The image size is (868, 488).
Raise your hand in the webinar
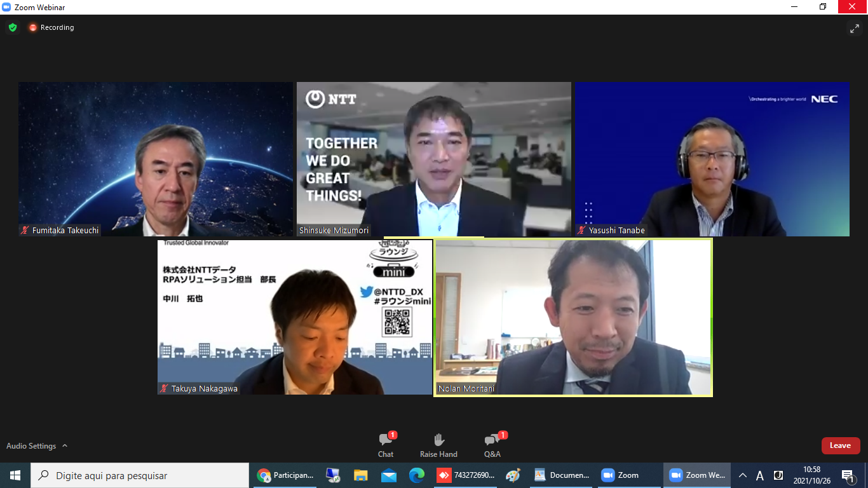(438, 445)
